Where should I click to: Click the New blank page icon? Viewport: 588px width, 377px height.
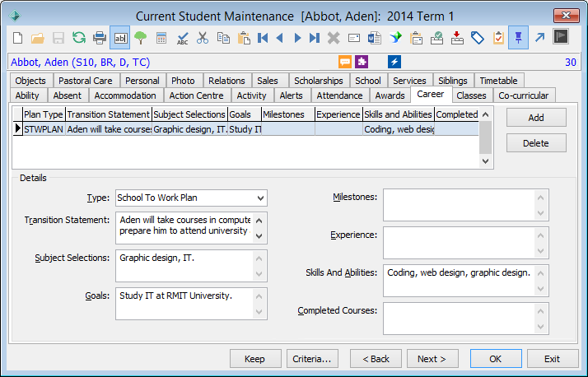pyautogui.click(x=18, y=38)
